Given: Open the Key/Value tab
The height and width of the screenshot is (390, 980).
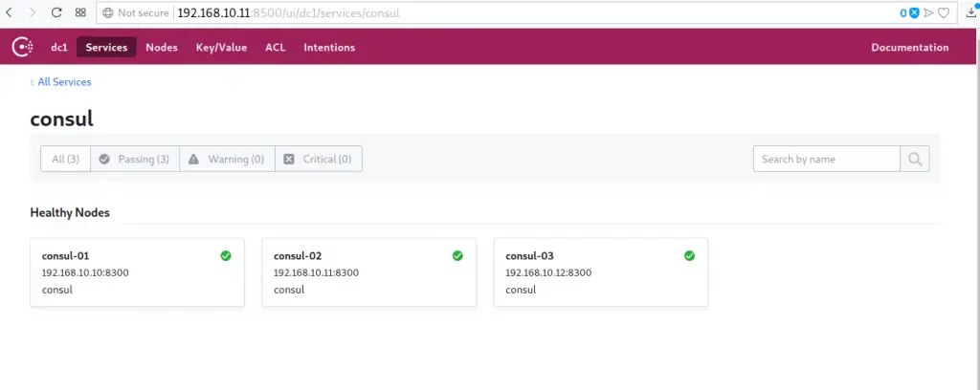Looking at the screenshot, I should pos(221,48).
